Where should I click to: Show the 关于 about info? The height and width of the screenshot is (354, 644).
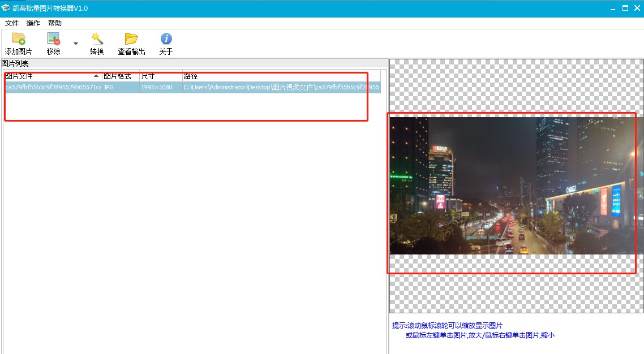[166, 44]
